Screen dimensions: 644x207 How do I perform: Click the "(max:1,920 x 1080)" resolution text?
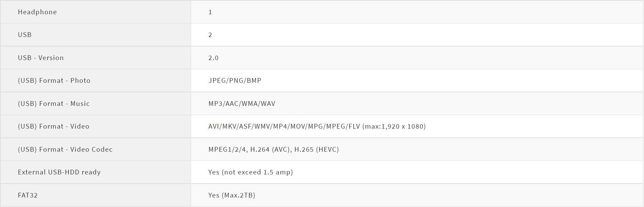[394, 126]
